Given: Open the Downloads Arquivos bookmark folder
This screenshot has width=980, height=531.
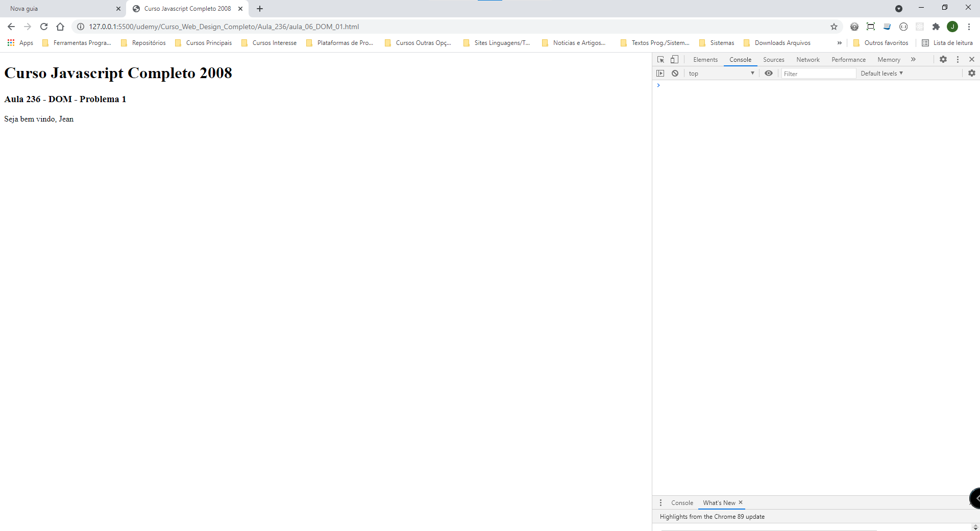Looking at the screenshot, I should point(777,43).
